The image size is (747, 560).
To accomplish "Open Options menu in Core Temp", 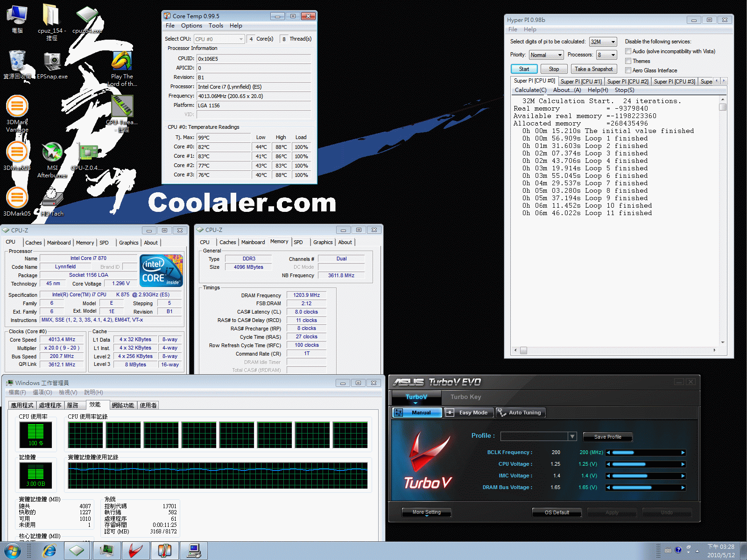I will (x=191, y=26).
